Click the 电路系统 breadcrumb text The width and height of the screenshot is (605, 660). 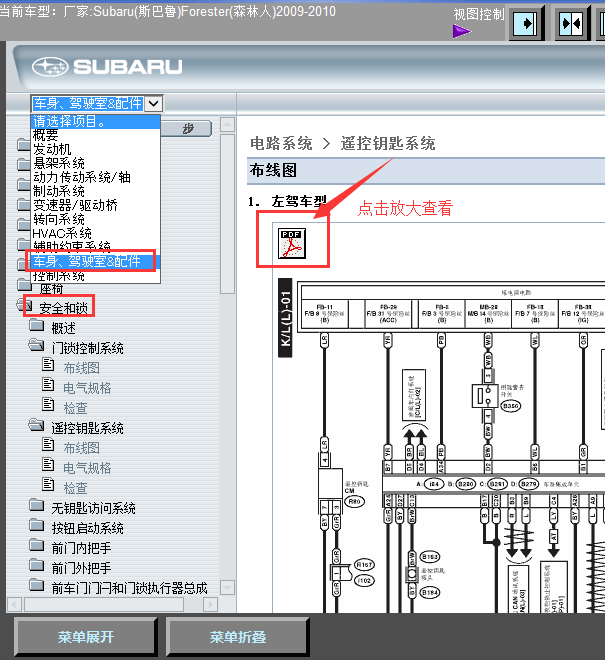[281, 144]
